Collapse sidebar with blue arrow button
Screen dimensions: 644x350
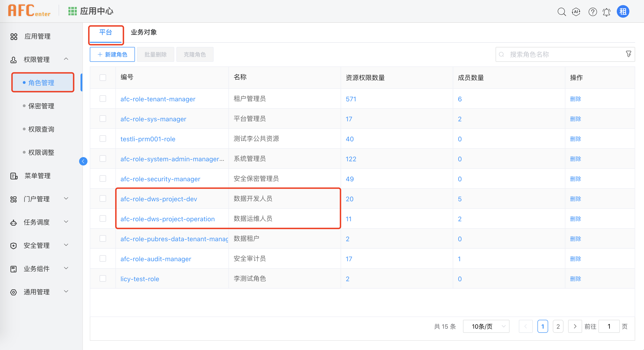83,161
